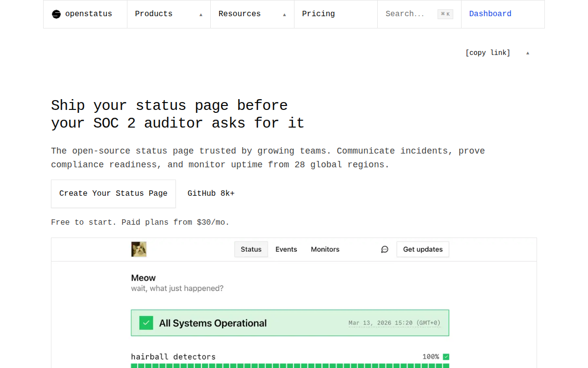Switch to the Monitors tab

click(x=325, y=249)
